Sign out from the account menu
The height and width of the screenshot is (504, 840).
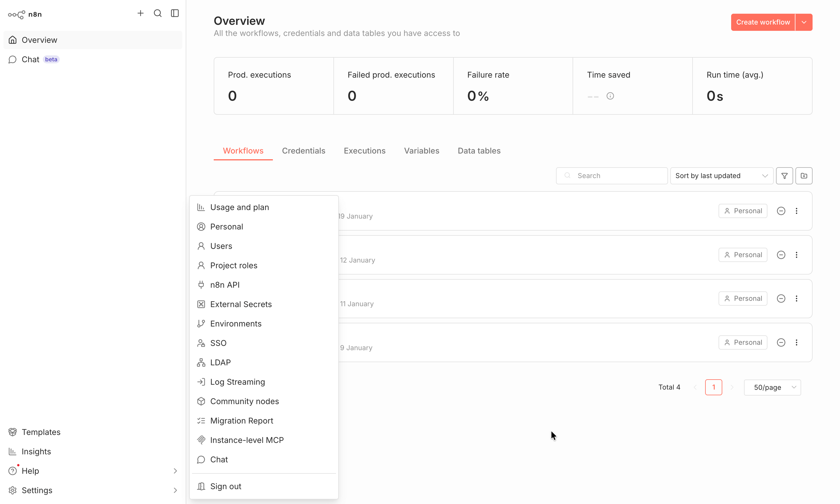tap(225, 486)
